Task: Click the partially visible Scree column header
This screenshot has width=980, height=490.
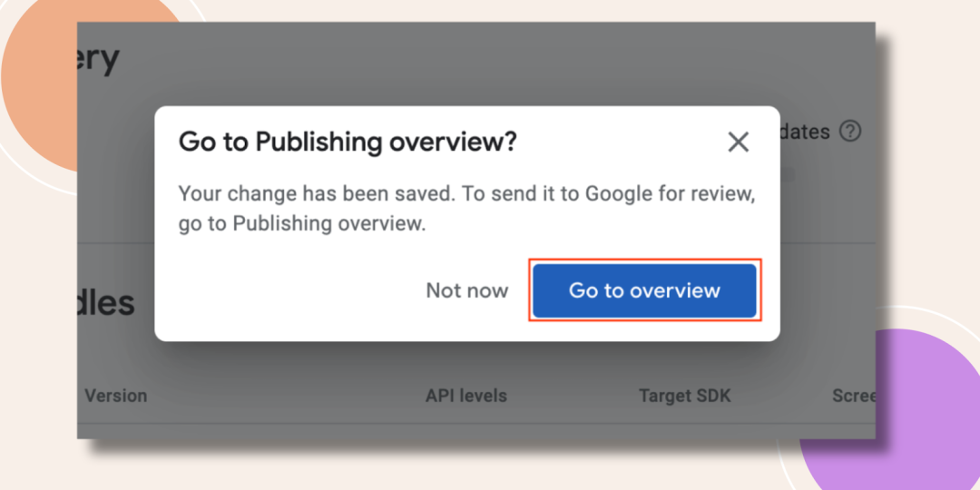Action: tap(854, 396)
